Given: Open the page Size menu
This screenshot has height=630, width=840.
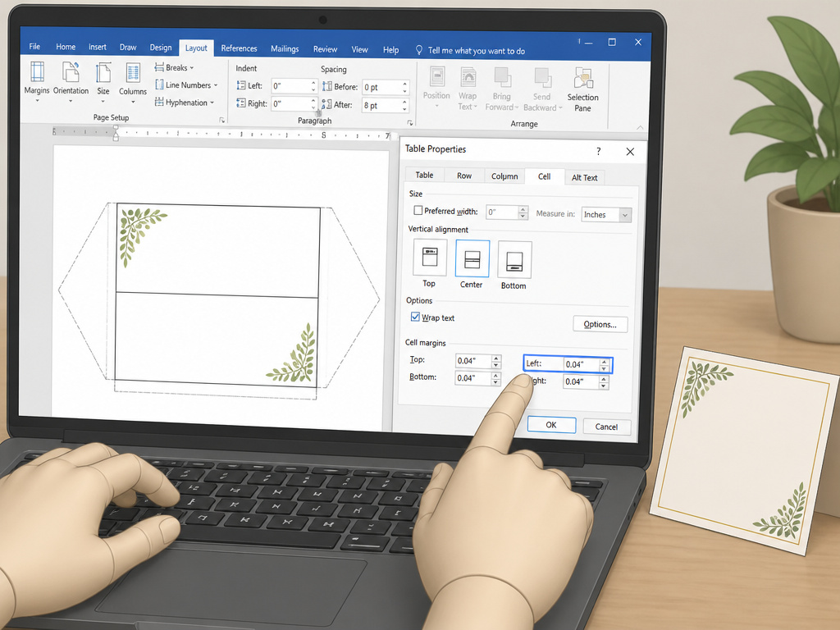Looking at the screenshot, I should 103,82.
